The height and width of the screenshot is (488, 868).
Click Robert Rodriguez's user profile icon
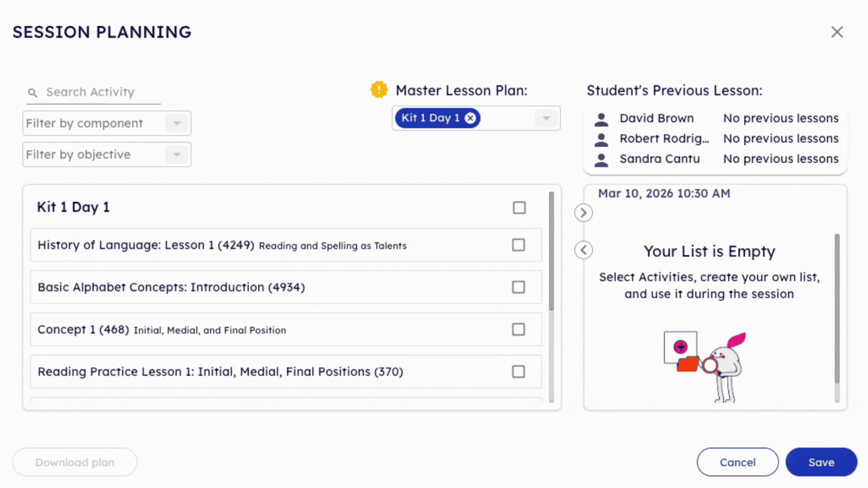[601, 139]
